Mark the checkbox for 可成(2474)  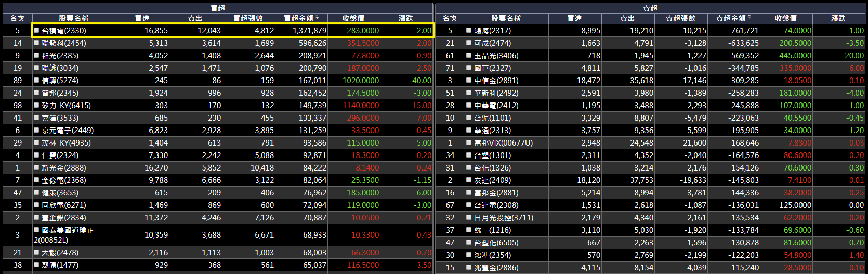coord(469,43)
